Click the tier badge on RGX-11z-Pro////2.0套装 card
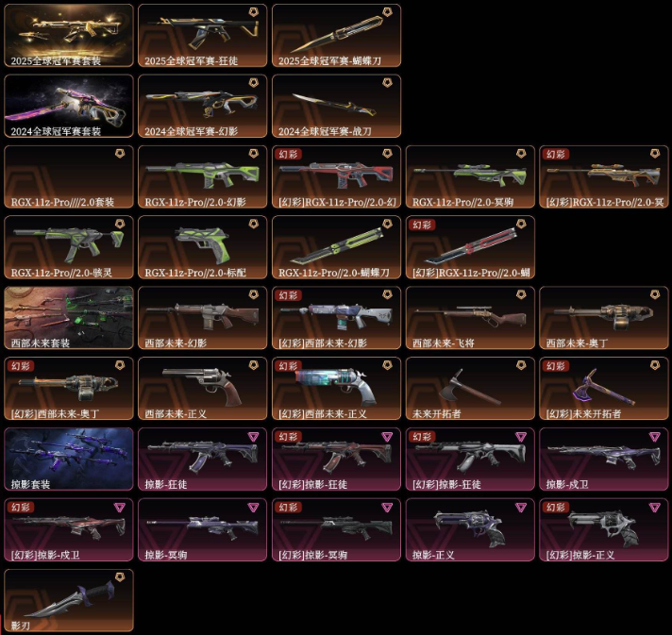 click(x=120, y=153)
